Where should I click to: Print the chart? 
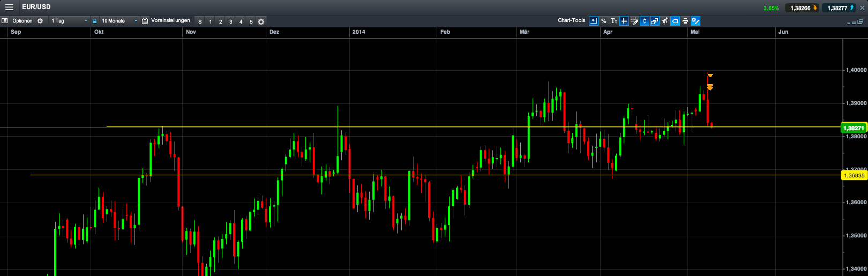(x=685, y=21)
